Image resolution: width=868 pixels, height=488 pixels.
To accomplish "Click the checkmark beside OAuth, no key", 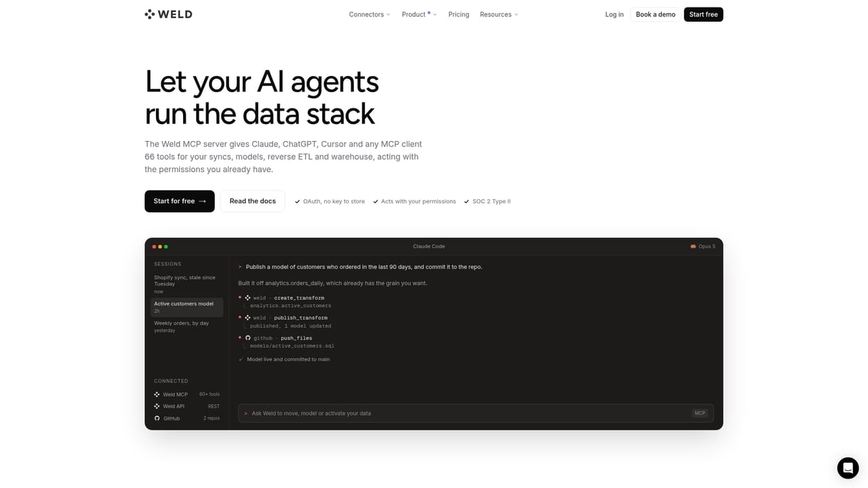I will [297, 201].
